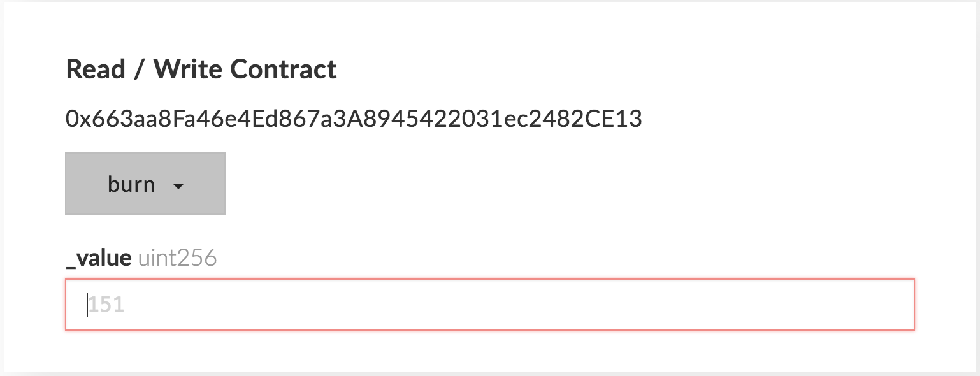Click the 151 placeholder text
This screenshot has height=376, width=980.
click(x=106, y=305)
